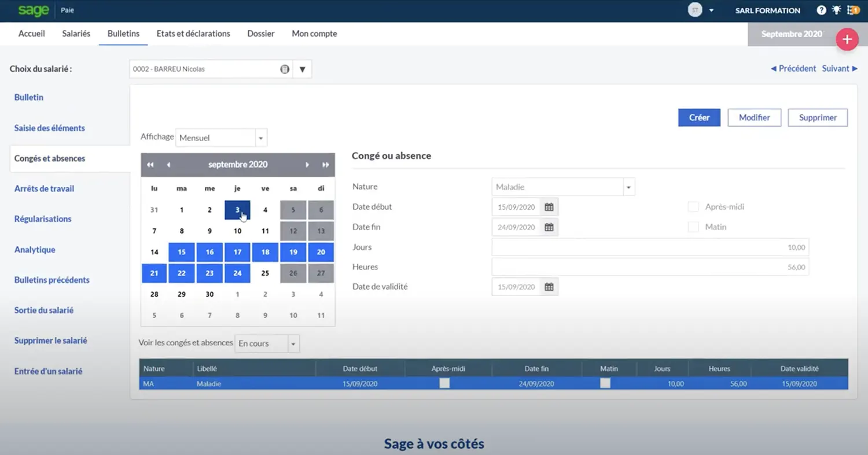This screenshot has height=455, width=868.
Task: Open the Mon compte menu
Action: coord(314,34)
